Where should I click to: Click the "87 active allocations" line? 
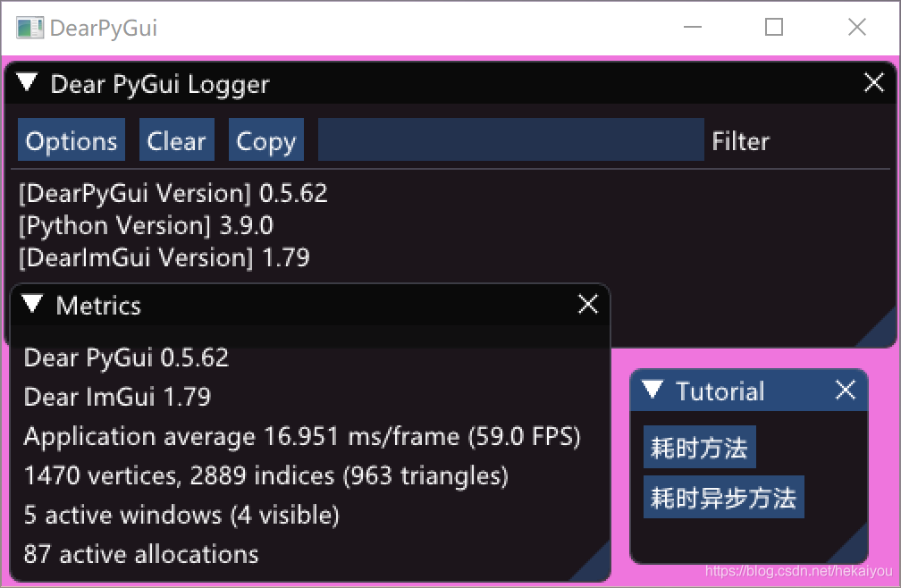[x=141, y=554]
